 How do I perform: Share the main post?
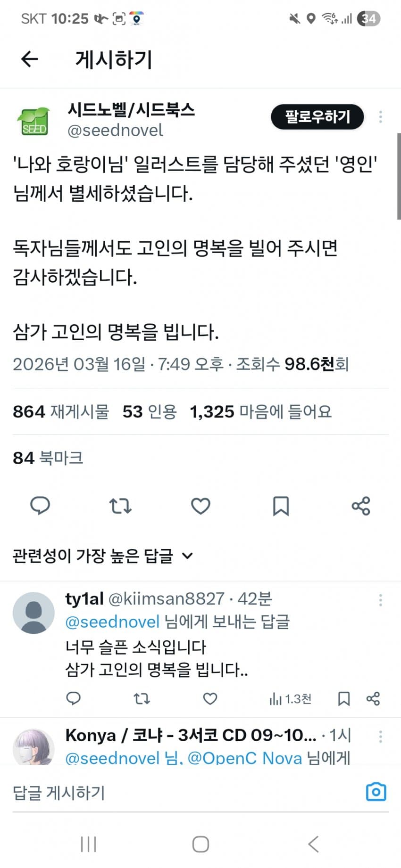pos(361,506)
